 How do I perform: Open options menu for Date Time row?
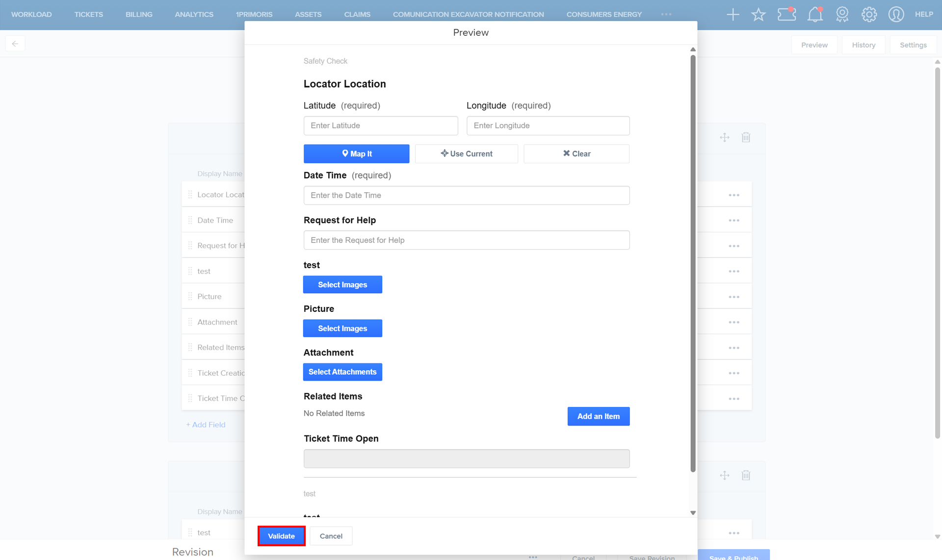click(733, 221)
